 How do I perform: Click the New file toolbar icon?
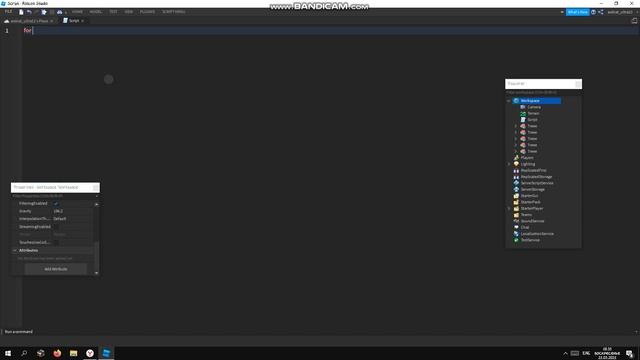click(x=21, y=12)
